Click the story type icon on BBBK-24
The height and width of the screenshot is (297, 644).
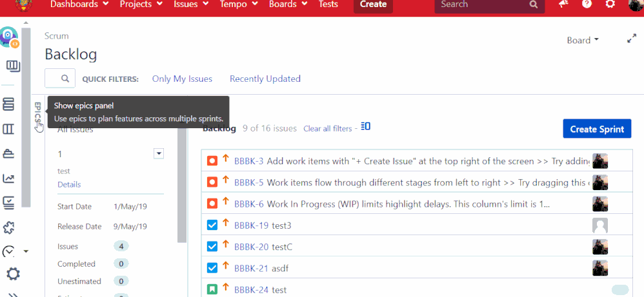[212, 290]
